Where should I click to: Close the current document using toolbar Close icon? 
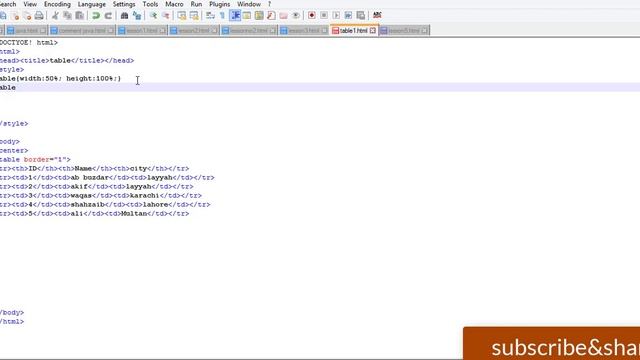(15, 16)
